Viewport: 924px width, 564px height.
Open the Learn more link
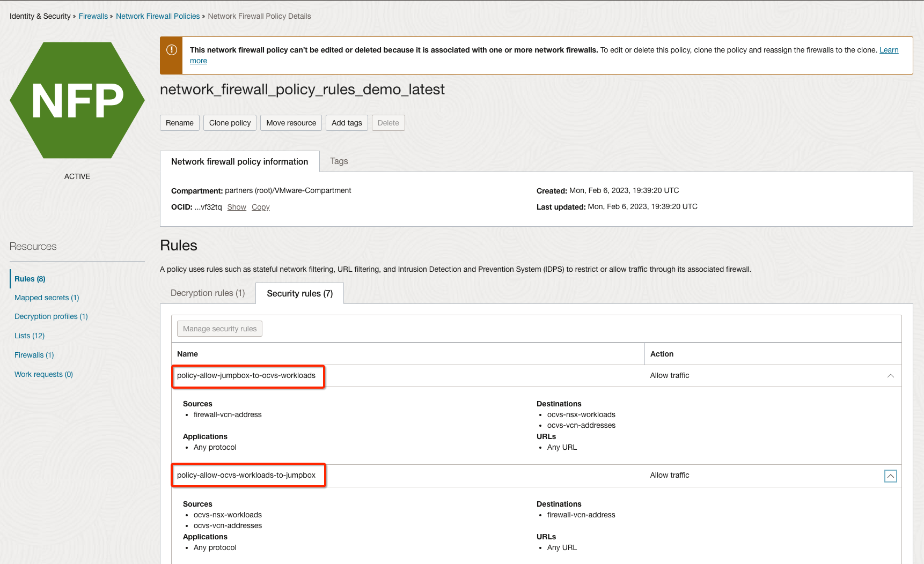(x=889, y=50)
